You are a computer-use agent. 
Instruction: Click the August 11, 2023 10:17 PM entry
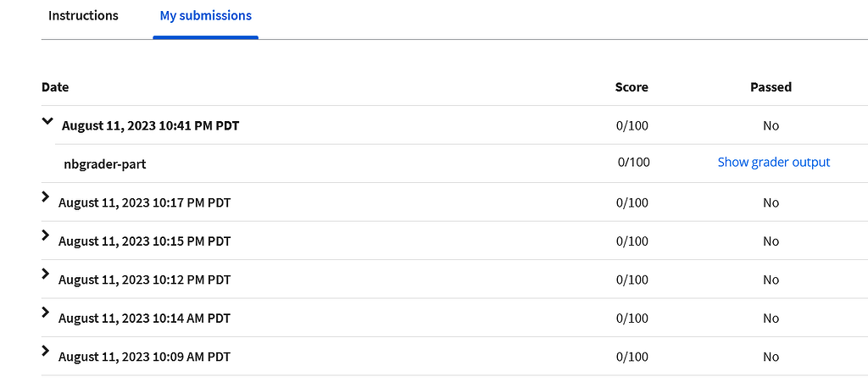(x=144, y=203)
